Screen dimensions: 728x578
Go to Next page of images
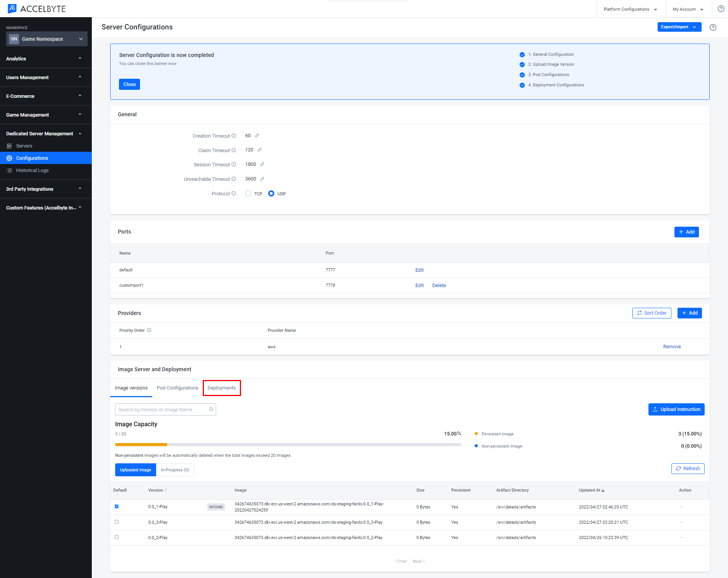point(419,561)
